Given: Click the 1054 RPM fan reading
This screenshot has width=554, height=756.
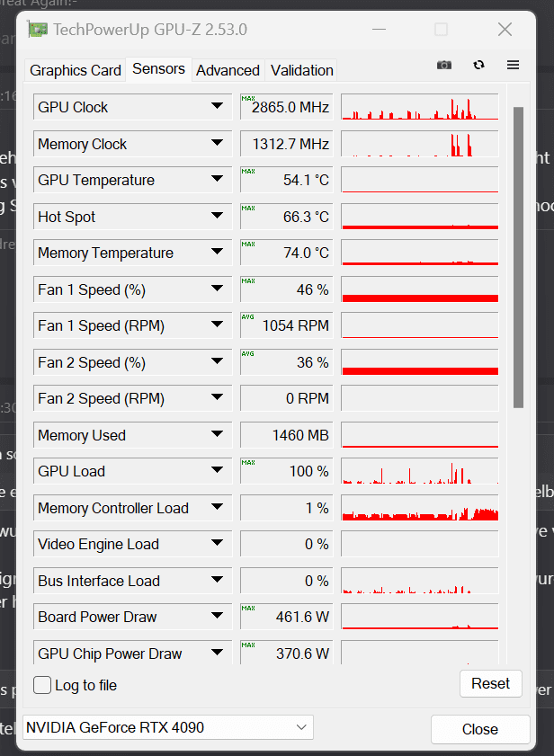Looking at the screenshot, I should pyautogui.click(x=287, y=325).
